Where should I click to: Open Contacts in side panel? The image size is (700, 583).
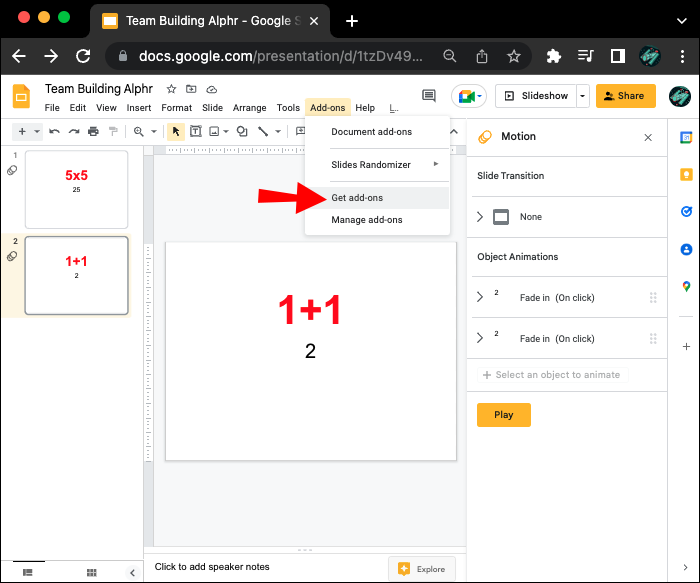(686, 249)
